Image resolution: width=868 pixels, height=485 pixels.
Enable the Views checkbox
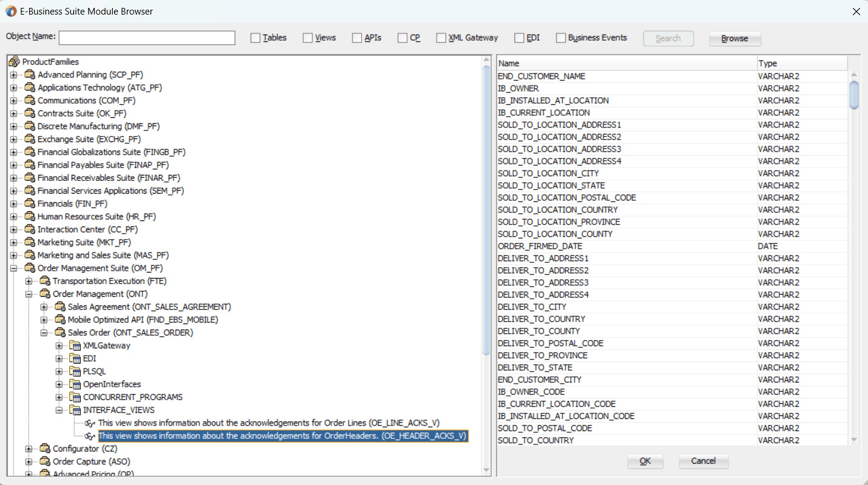click(x=308, y=38)
